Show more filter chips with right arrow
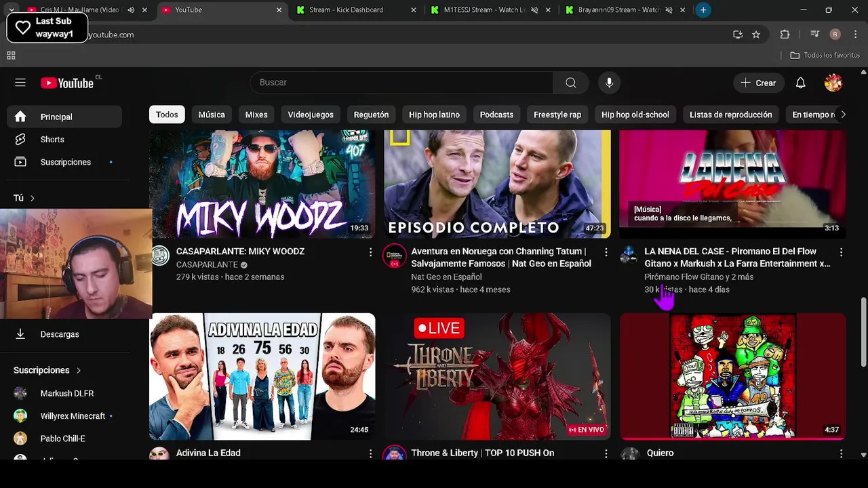The height and width of the screenshot is (488, 868). coord(843,115)
